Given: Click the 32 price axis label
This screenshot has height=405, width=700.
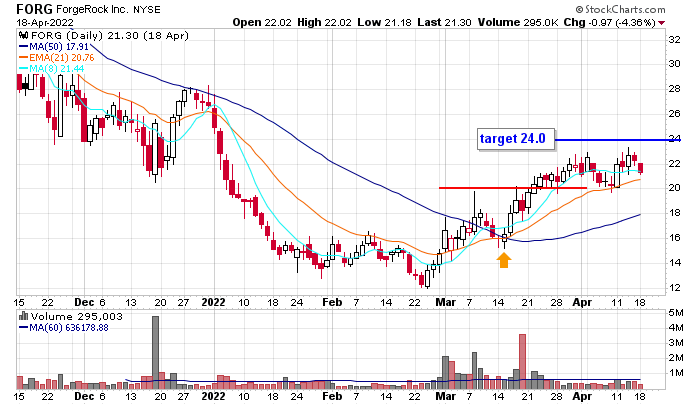Looking at the screenshot, I should [x=674, y=40].
